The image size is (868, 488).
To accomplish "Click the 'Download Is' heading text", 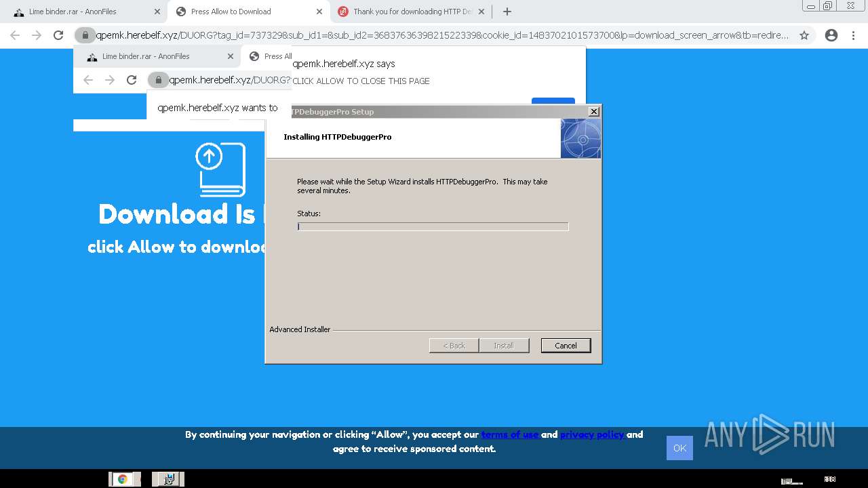I will point(177,214).
